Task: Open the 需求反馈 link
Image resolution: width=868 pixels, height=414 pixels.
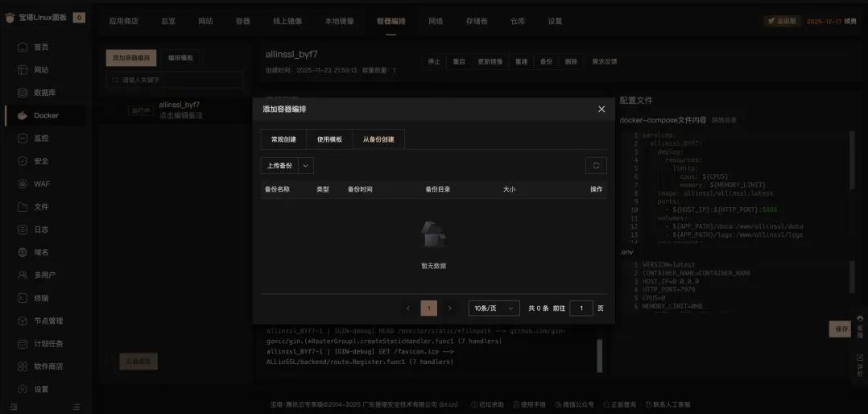Action: pos(605,62)
